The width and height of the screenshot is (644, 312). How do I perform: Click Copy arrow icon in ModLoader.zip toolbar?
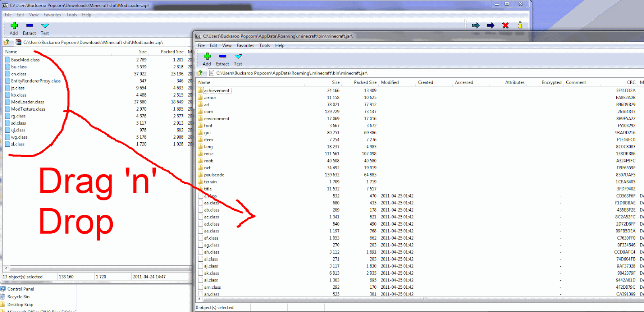tap(476, 25)
